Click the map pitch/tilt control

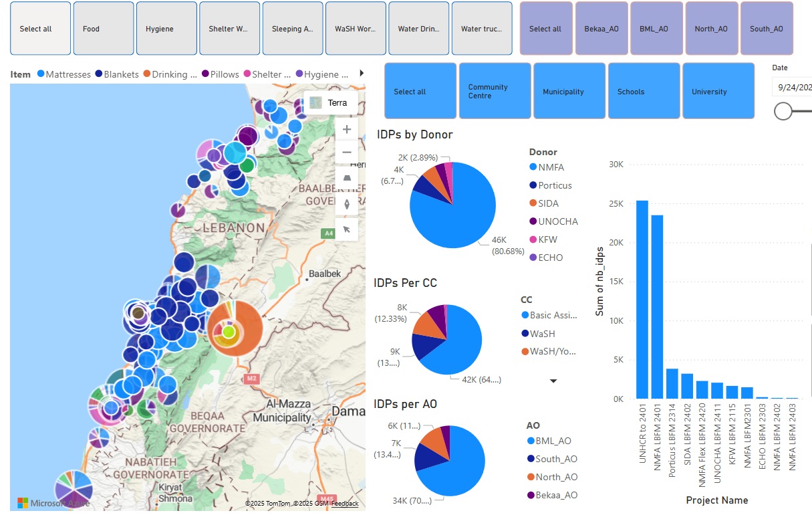click(346, 179)
